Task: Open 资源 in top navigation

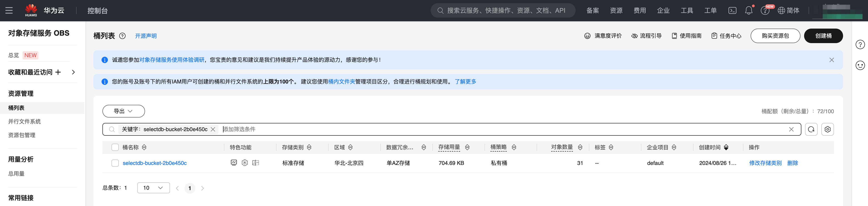Action: pos(616,10)
